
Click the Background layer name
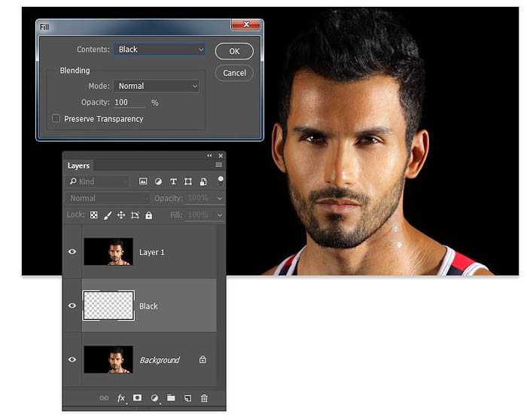[x=160, y=361]
